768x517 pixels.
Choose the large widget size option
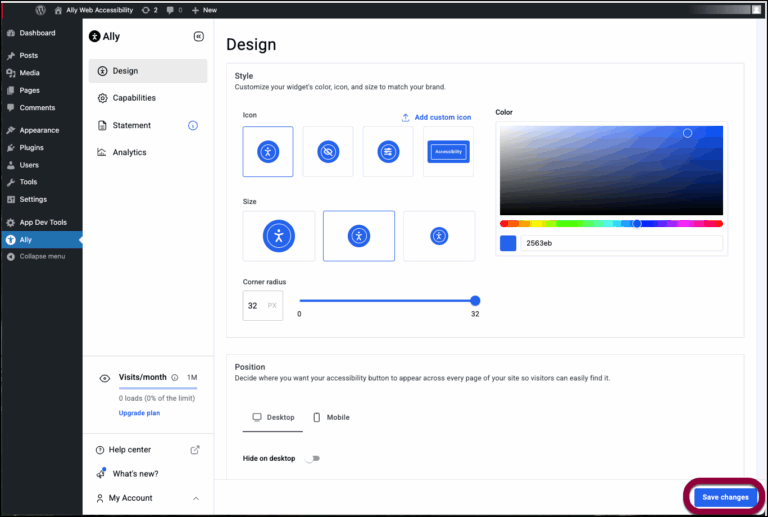[x=279, y=236]
